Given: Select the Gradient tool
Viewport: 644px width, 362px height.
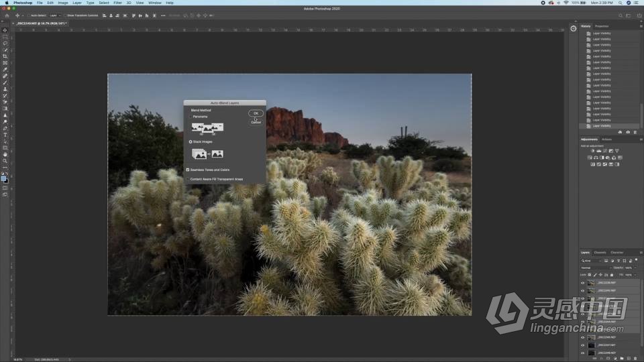Looking at the screenshot, I should pos(5,109).
